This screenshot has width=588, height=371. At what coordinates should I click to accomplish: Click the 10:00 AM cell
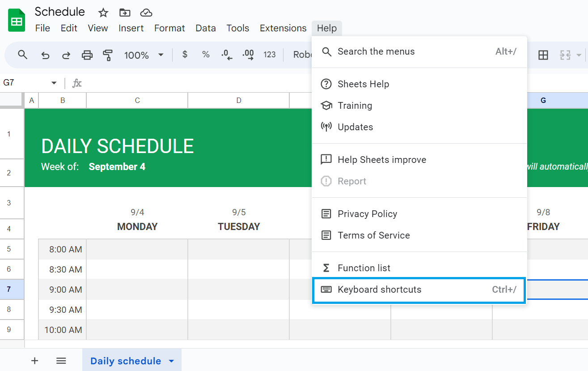pos(63,330)
